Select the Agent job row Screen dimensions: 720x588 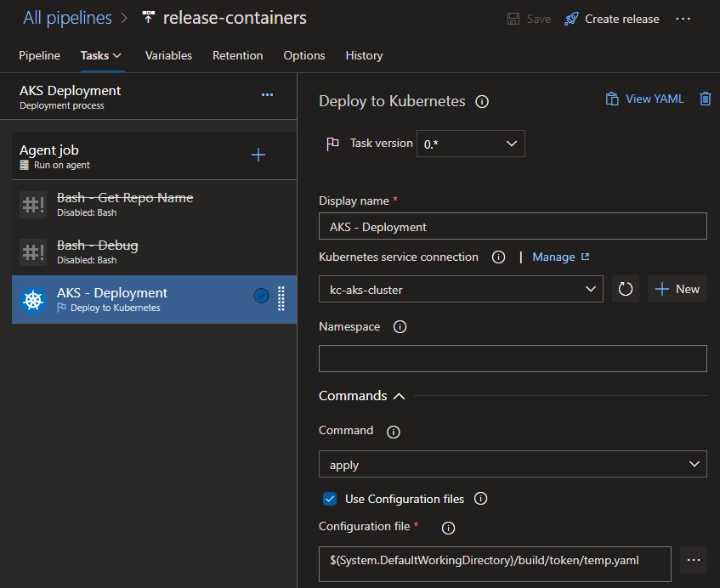[155, 156]
